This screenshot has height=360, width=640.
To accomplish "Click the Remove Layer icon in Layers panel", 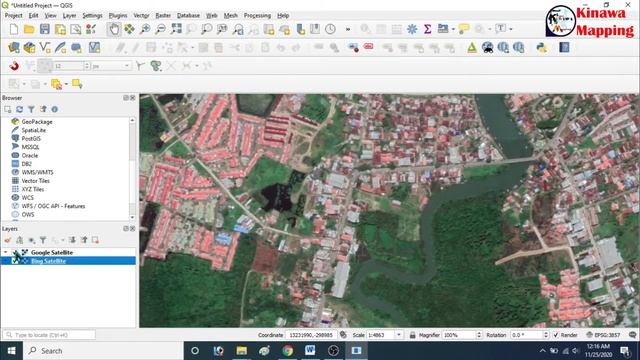I will click(95, 240).
